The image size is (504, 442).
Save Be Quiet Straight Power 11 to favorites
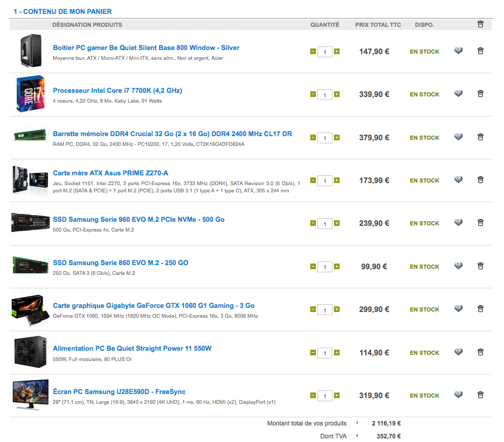pyautogui.click(x=458, y=352)
